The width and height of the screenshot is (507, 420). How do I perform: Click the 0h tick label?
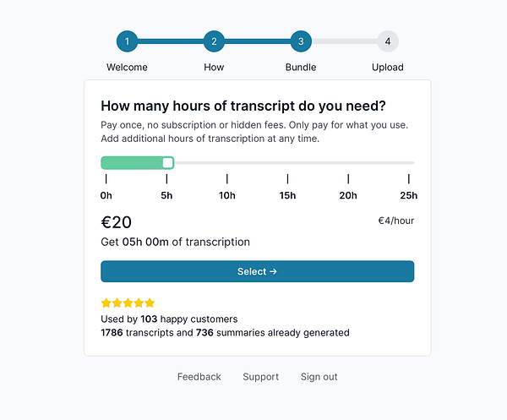[x=106, y=196]
